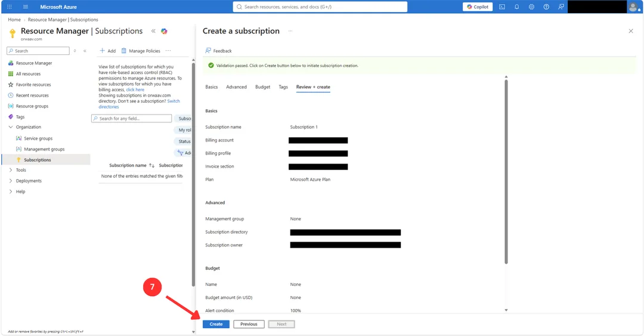Switch to the Advanced tab
Screen dimensions: 644x336
[x=236, y=87]
